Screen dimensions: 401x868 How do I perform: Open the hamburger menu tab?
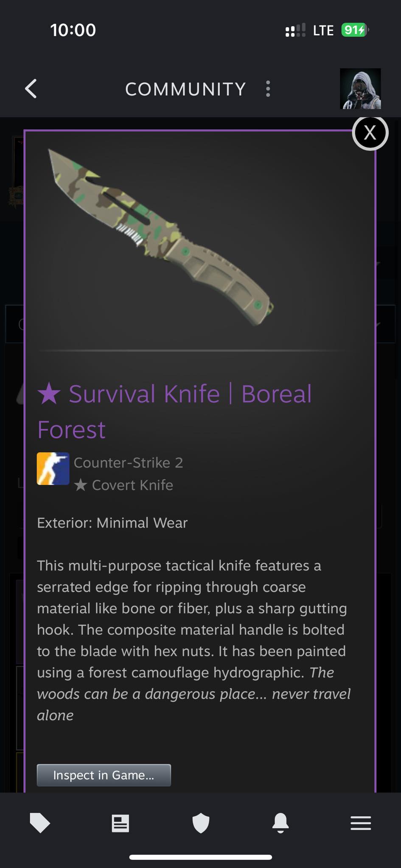361,823
